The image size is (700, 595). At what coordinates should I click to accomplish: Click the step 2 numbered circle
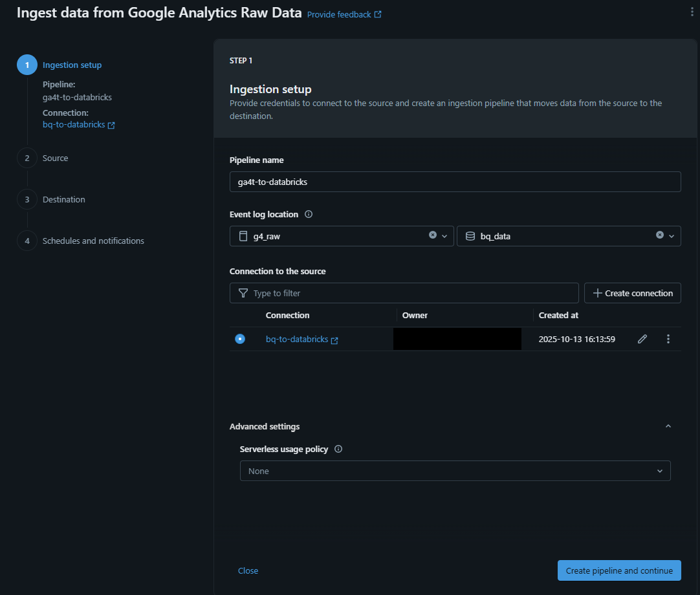point(27,158)
